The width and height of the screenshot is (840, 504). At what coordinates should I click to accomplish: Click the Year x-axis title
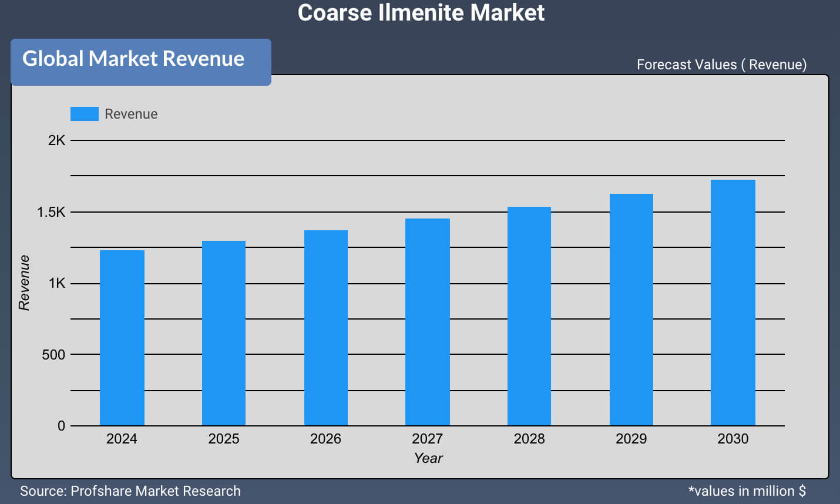pos(428,458)
